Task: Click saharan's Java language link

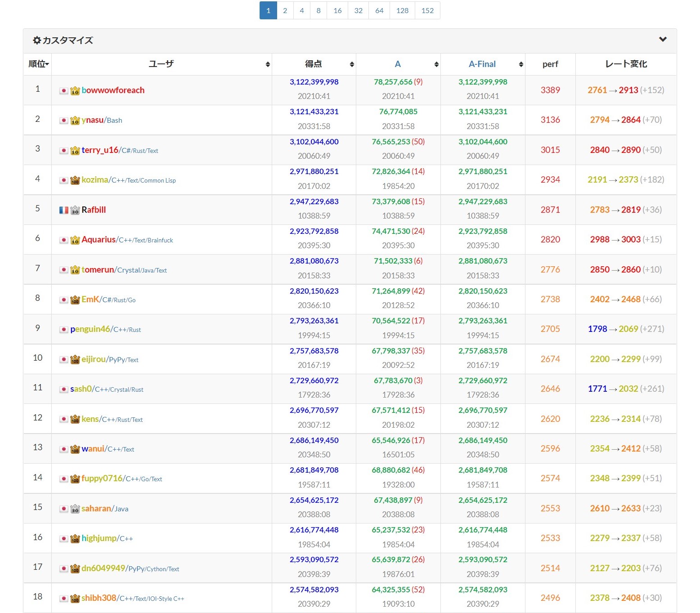Action: [x=121, y=509]
